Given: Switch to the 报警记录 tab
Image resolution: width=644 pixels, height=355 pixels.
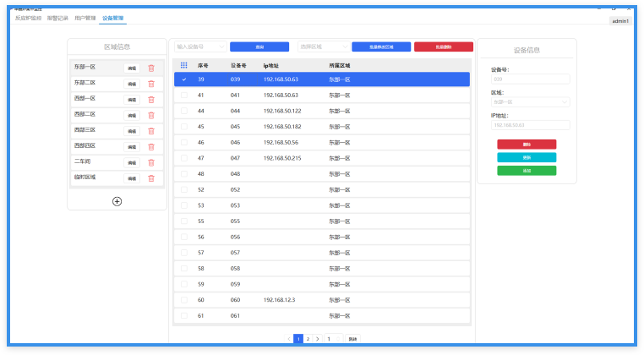Looking at the screenshot, I should point(58,17).
